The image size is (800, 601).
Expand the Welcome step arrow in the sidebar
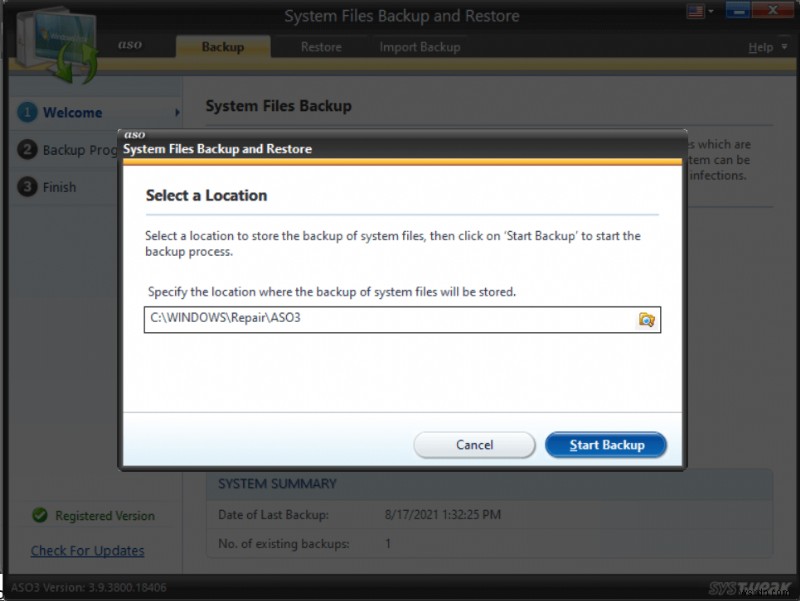click(177, 113)
